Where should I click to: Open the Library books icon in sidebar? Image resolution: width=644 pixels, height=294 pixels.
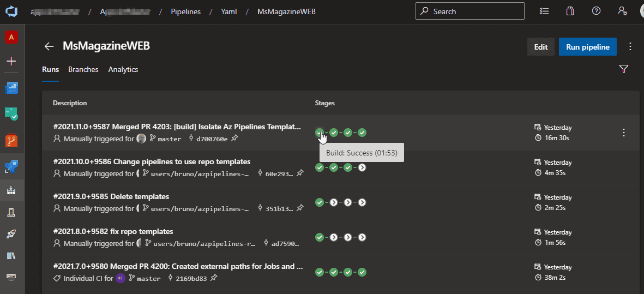(x=11, y=256)
